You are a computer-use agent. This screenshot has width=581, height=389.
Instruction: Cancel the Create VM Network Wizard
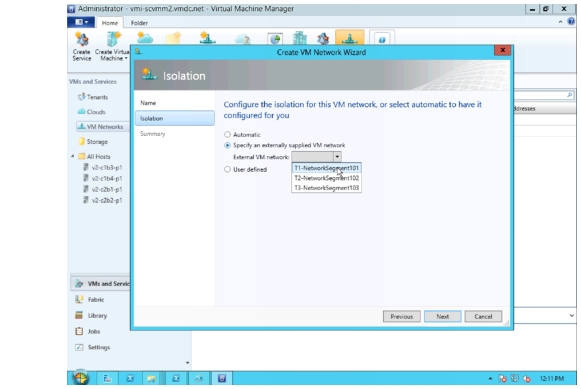pyautogui.click(x=483, y=316)
